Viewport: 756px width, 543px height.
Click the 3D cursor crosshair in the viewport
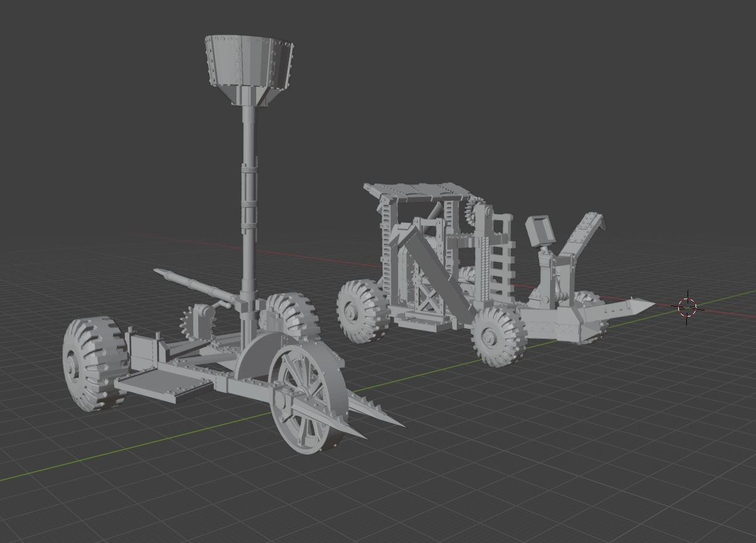687,307
